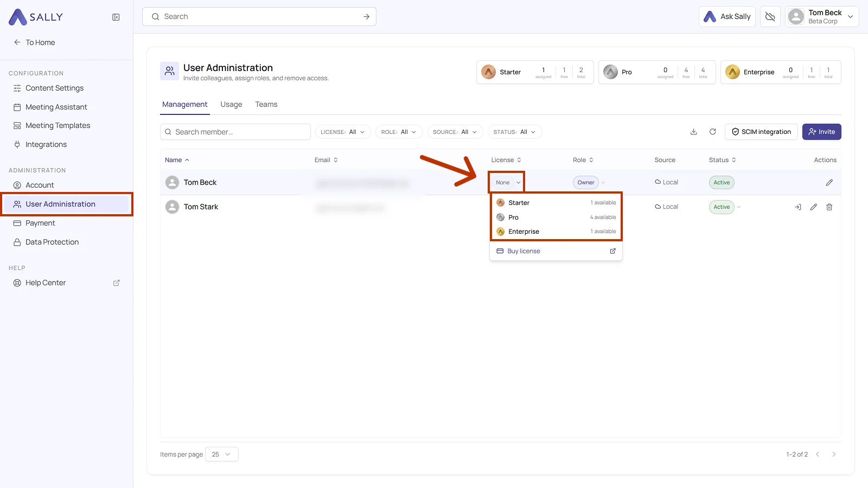The image size is (868, 488).
Task: Open SCIM integration
Action: tap(761, 132)
